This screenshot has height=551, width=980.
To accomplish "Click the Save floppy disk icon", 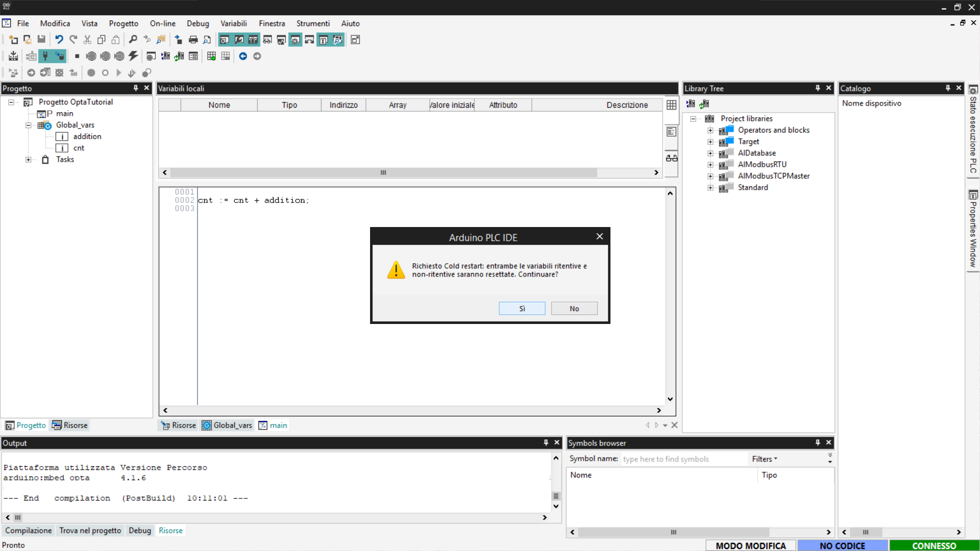I will (x=41, y=40).
